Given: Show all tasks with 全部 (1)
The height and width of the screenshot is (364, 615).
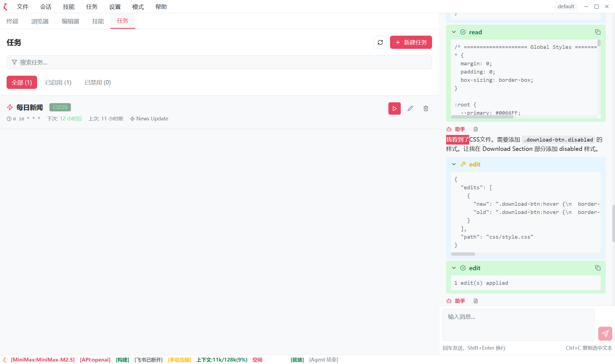Looking at the screenshot, I should (22, 82).
